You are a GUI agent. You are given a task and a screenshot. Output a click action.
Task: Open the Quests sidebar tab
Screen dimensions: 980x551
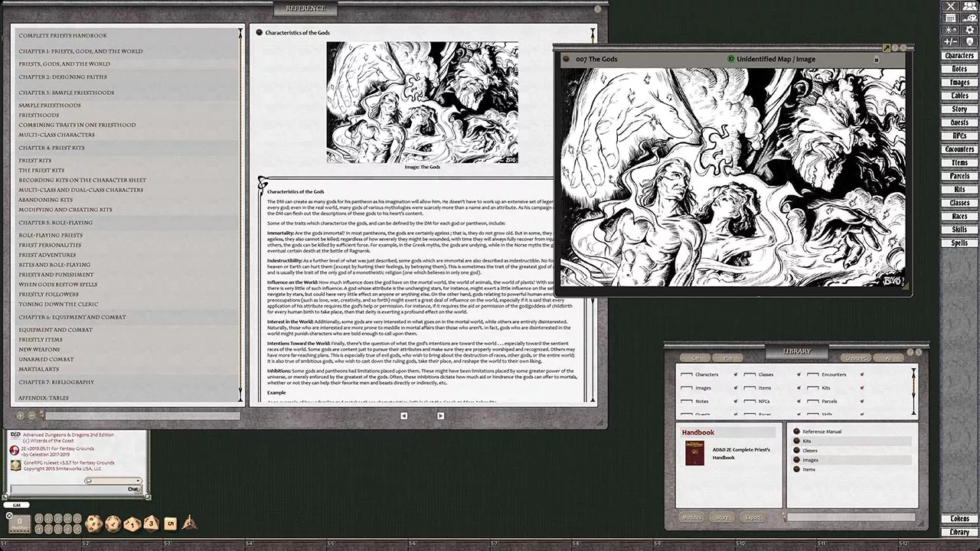click(959, 122)
